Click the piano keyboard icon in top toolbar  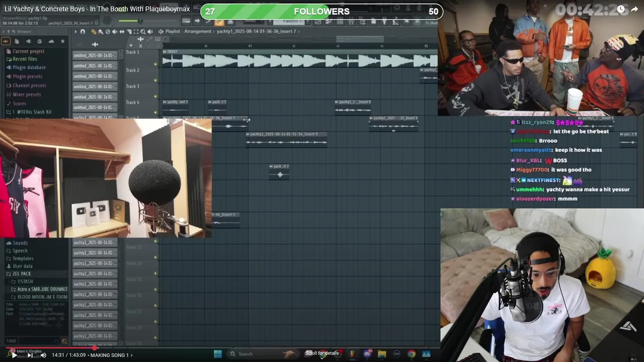[x=186, y=21]
